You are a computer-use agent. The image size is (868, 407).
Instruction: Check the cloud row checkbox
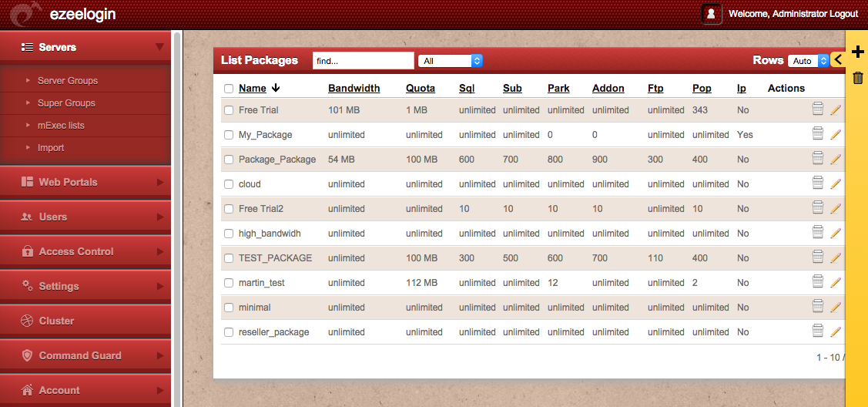(229, 183)
